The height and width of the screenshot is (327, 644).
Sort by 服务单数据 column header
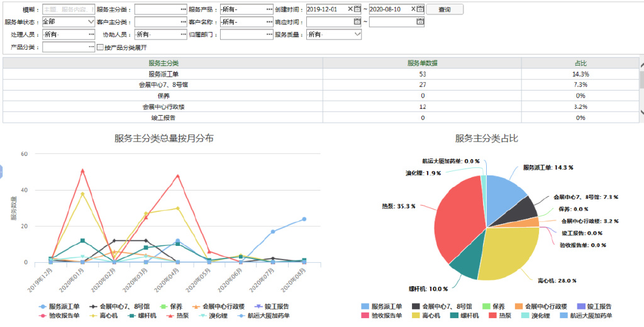click(422, 63)
